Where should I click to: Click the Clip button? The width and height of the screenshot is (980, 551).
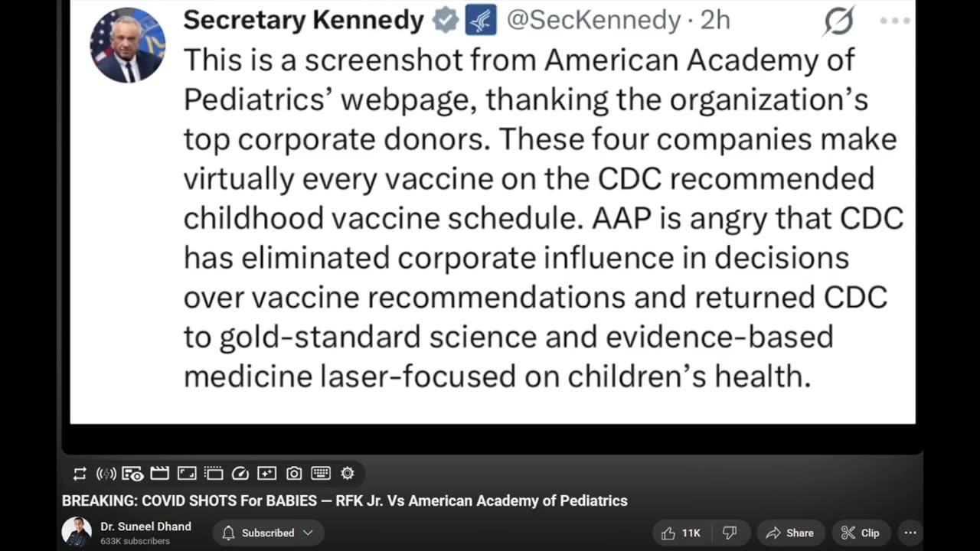tap(861, 533)
